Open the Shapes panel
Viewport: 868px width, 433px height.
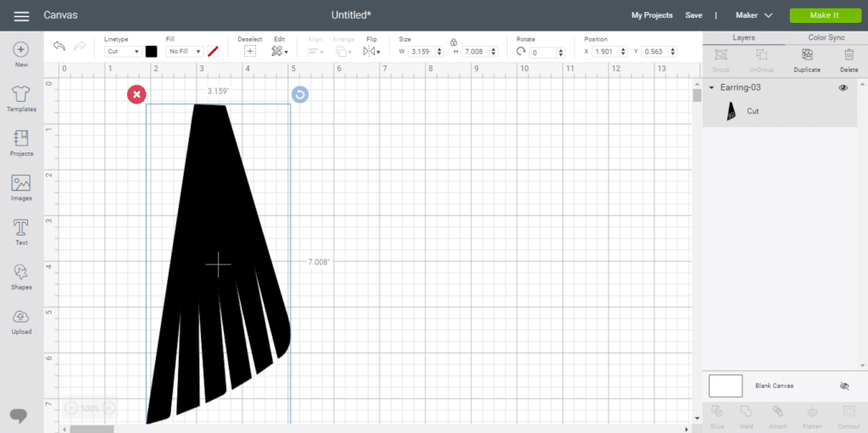coord(21,274)
